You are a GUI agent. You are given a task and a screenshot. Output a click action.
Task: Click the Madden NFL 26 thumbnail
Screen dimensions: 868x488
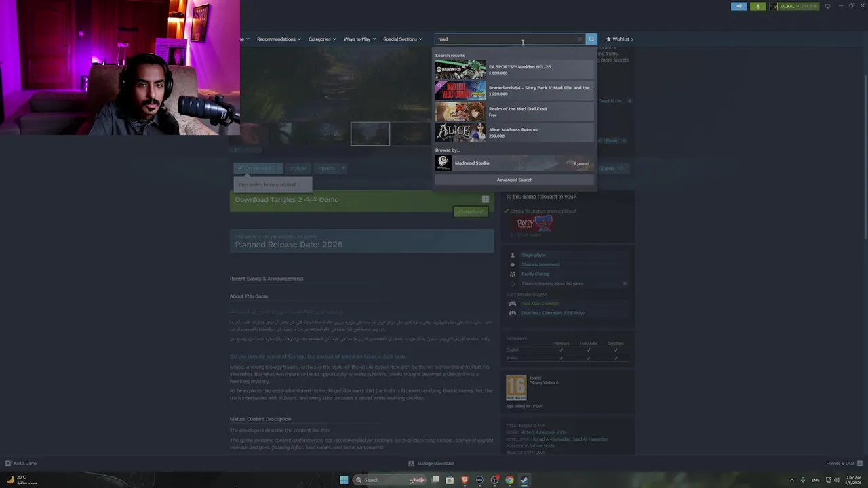(460, 69)
